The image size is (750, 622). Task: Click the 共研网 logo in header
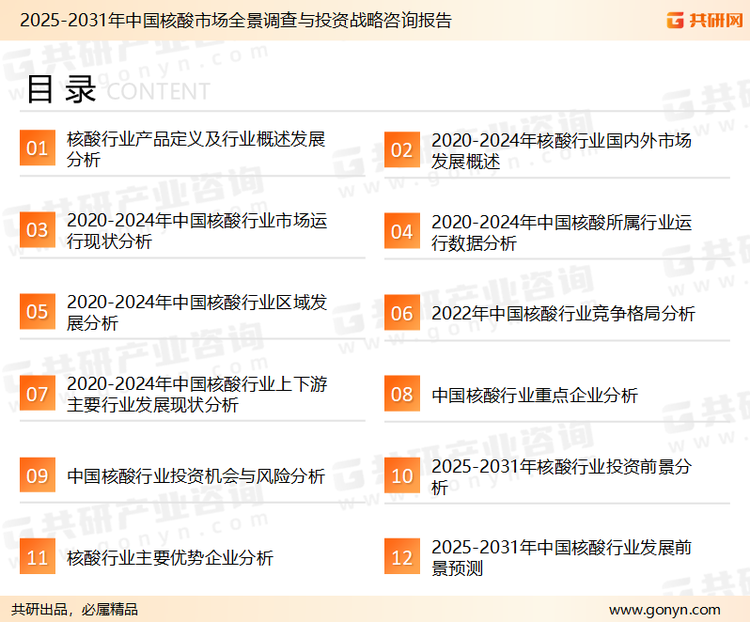click(x=705, y=20)
